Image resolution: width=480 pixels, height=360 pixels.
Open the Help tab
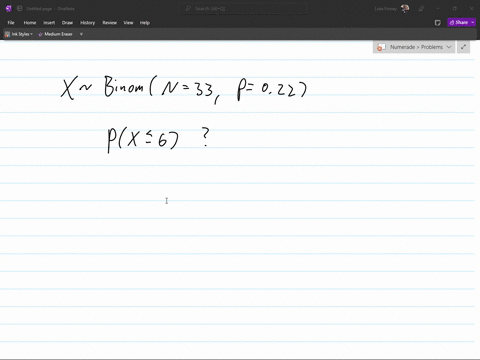pyautogui.click(x=145, y=23)
